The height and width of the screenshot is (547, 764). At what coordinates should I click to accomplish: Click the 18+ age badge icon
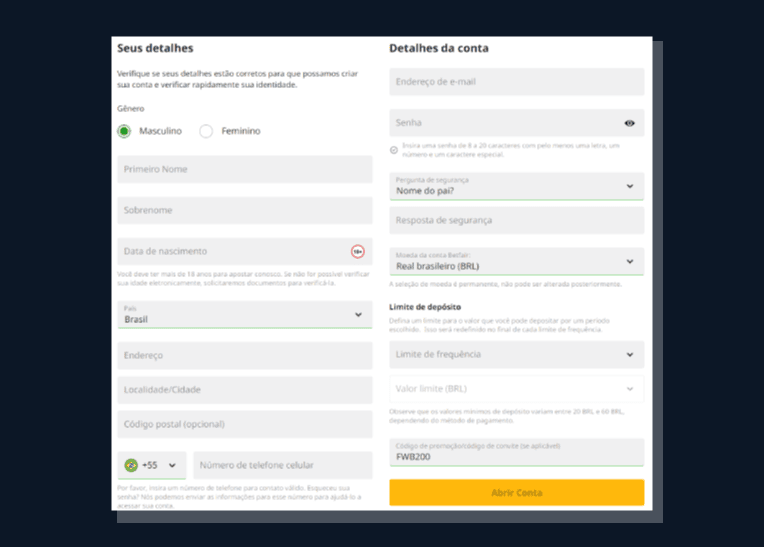coord(358,251)
